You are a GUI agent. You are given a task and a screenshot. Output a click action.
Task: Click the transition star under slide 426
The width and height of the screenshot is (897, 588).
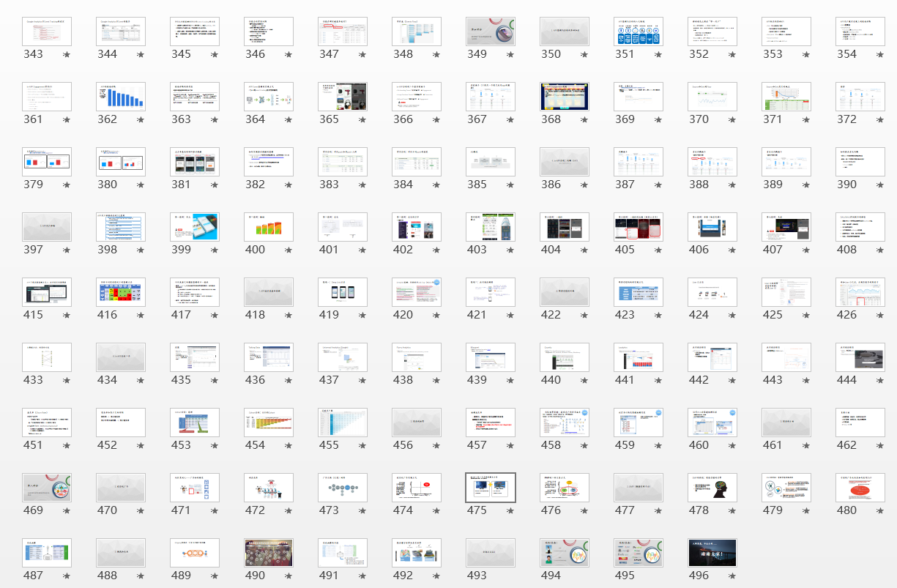(880, 315)
